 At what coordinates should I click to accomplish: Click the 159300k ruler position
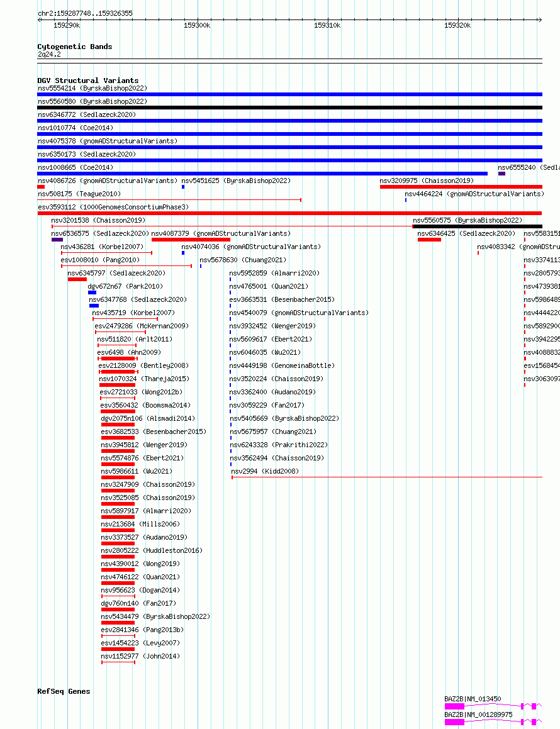pos(197,26)
